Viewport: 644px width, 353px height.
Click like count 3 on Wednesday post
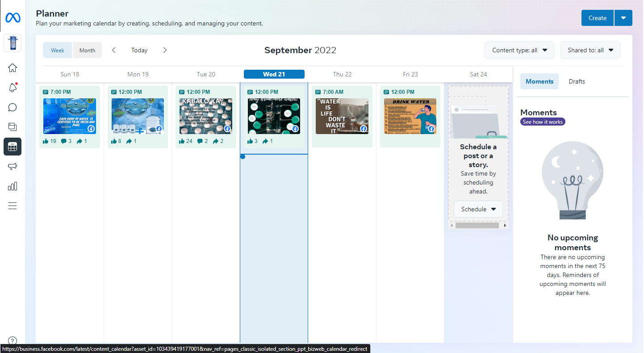pos(252,141)
